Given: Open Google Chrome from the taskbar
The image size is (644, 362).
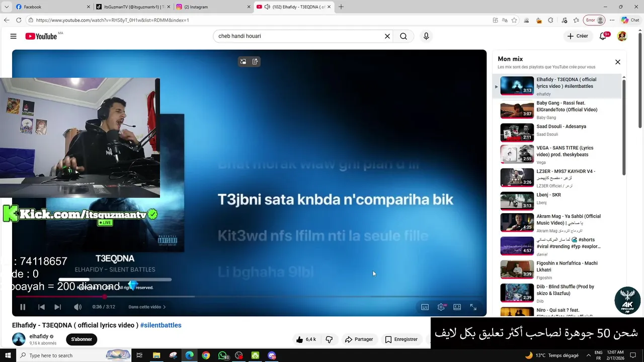Looking at the screenshot, I should tap(206, 355).
